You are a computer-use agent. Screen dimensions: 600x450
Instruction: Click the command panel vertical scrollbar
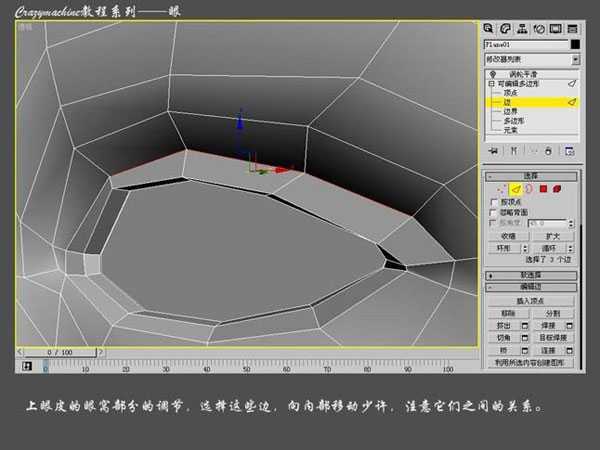click(581, 295)
